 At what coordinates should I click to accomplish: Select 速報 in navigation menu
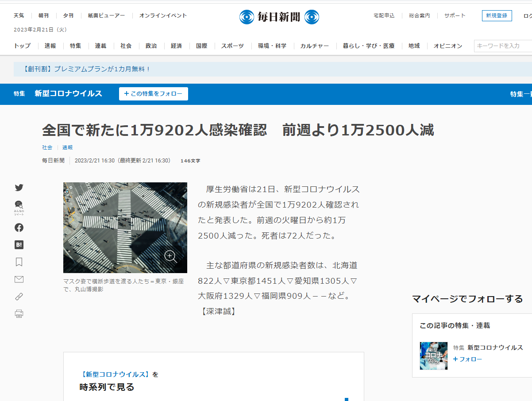coord(50,46)
